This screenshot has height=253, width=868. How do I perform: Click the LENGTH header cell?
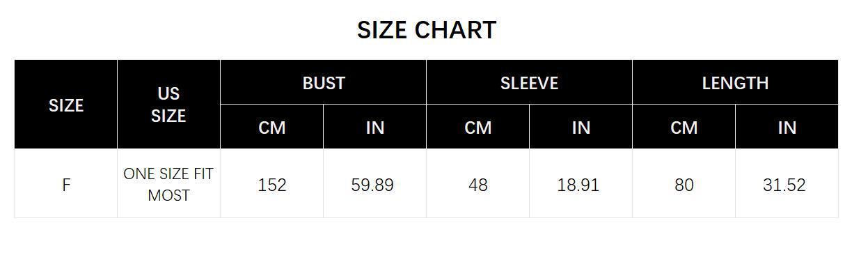click(x=735, y=82)
